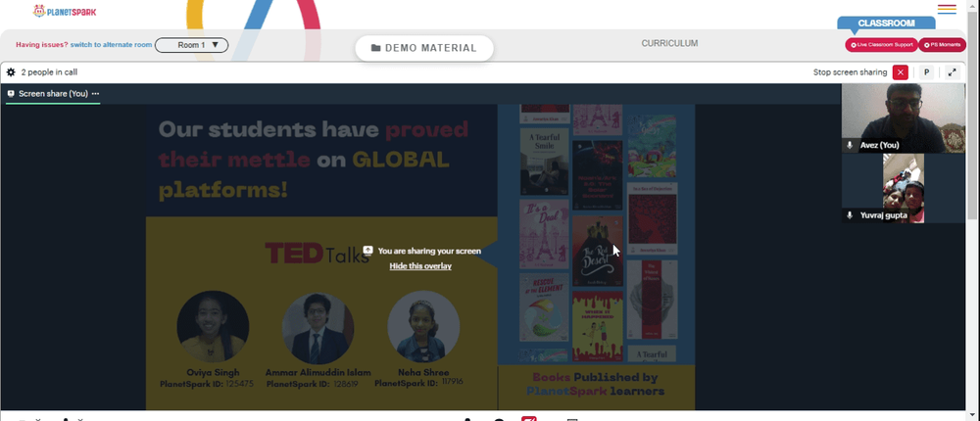Open PS Moments
The height and width of the screenshot is (421, 980).
pos(942,45)
